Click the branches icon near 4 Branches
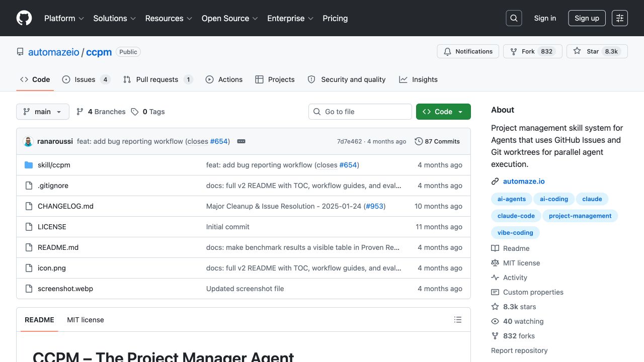644x362 pixels. (x=80, y=112)
